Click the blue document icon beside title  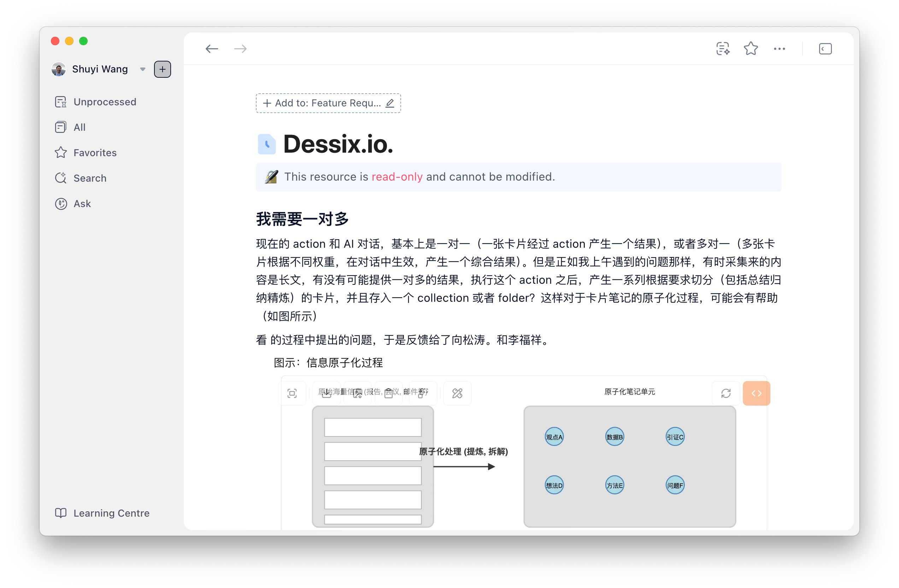click(x=267, y=144)
